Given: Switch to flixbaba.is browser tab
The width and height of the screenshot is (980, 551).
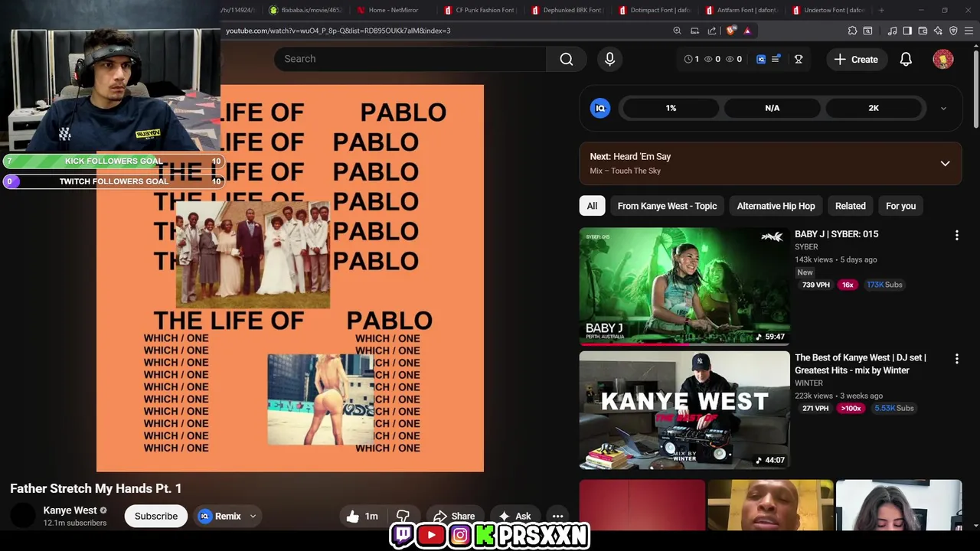Looking at the screenshot, I should point(305,10).
